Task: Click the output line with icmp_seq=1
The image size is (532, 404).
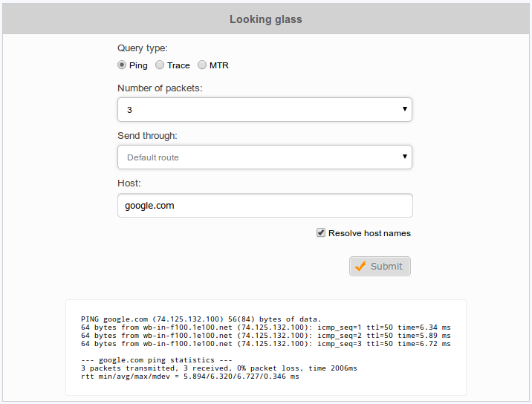Action: (x=266, y=328)
